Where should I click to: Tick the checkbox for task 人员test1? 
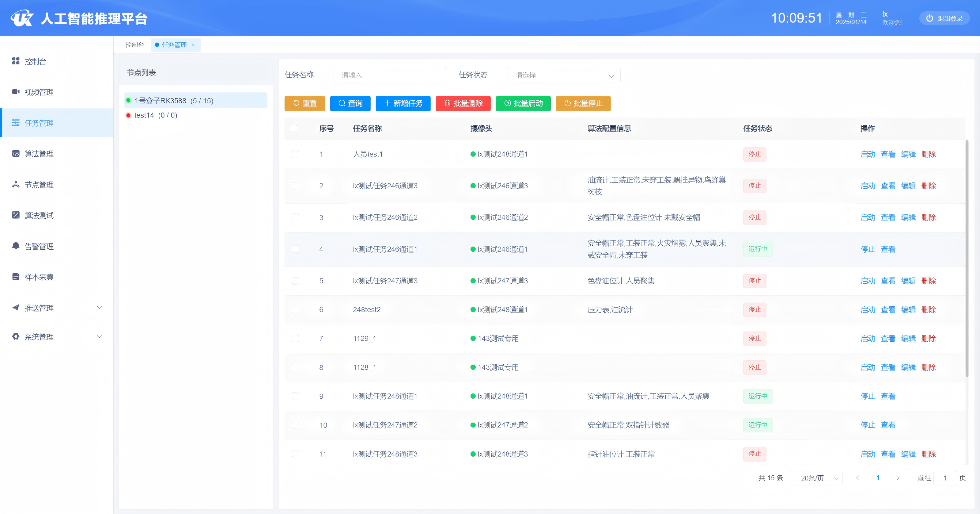coord(295,154)
